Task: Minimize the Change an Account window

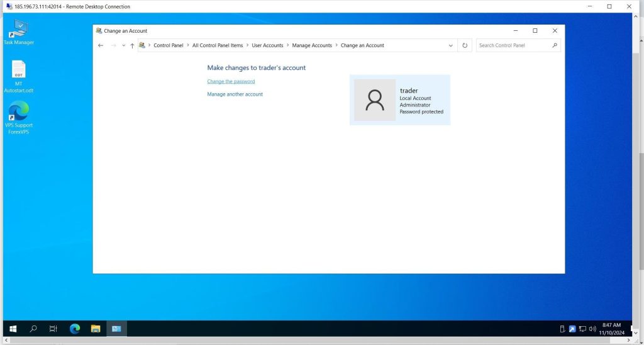Action: pyautogui.click(x=516, y=31)
